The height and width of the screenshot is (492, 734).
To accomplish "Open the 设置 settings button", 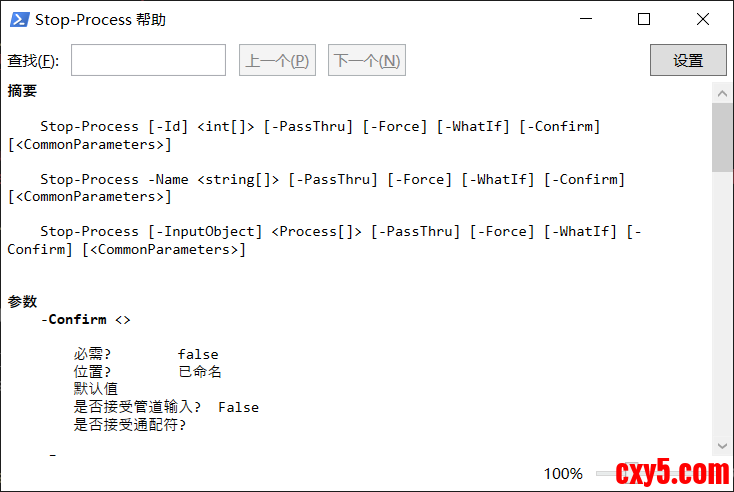I will [688, 60].
